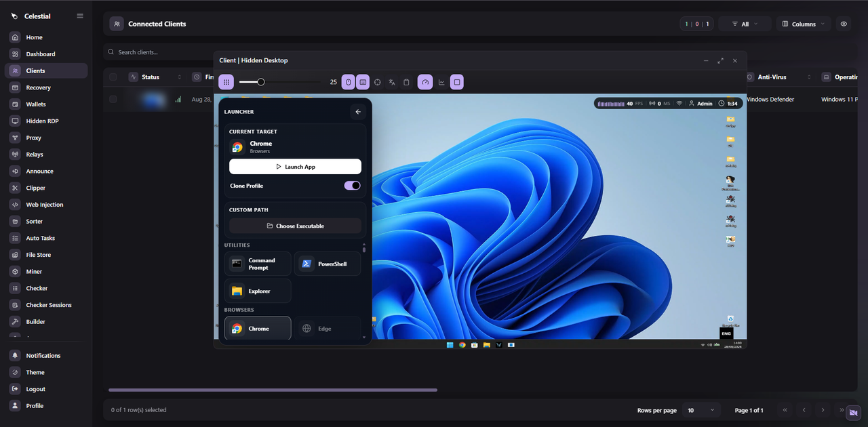The image size is (868, 427).
Task: Collapse the sidebar with the hamburger icon
Action: point(80,16)
